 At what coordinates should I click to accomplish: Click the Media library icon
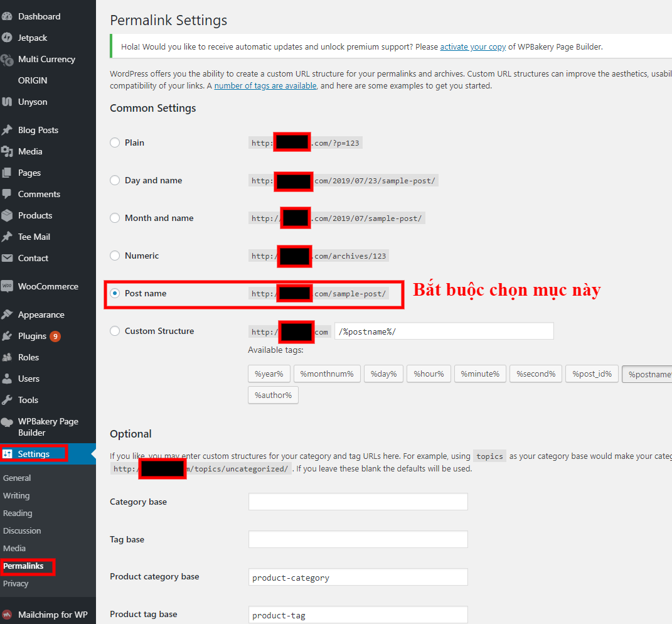coord(7,151)
